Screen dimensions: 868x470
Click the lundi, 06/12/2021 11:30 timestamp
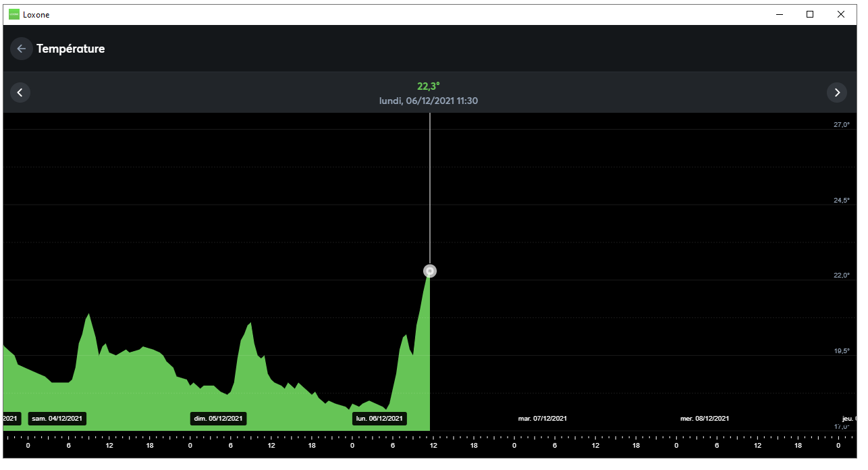[429, 101]
